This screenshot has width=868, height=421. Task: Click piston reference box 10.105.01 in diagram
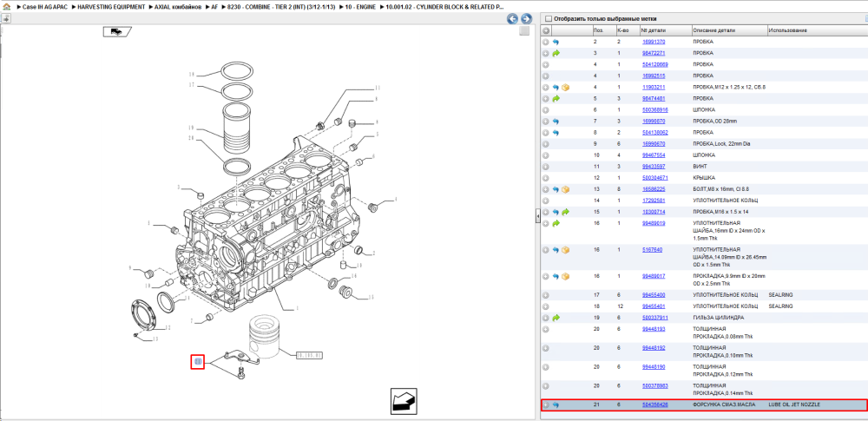[310, 355]
